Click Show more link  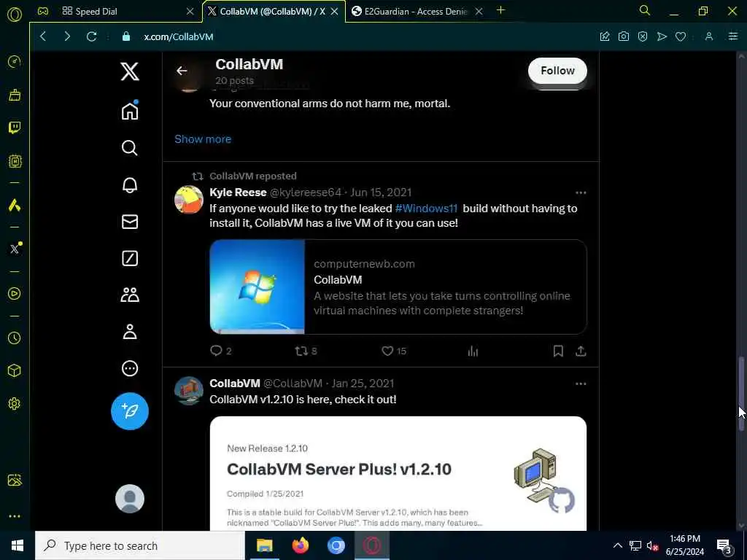pyautogui.click(x=203, y=139)
